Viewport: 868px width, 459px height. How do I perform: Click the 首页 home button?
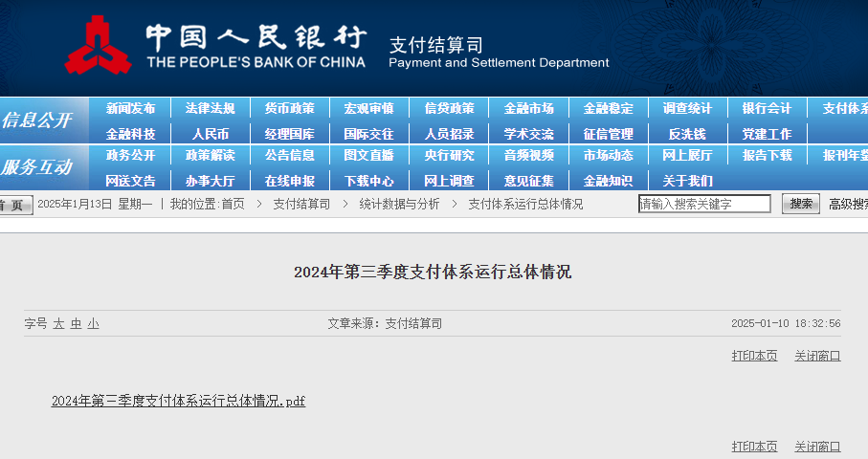click(15, 206)
